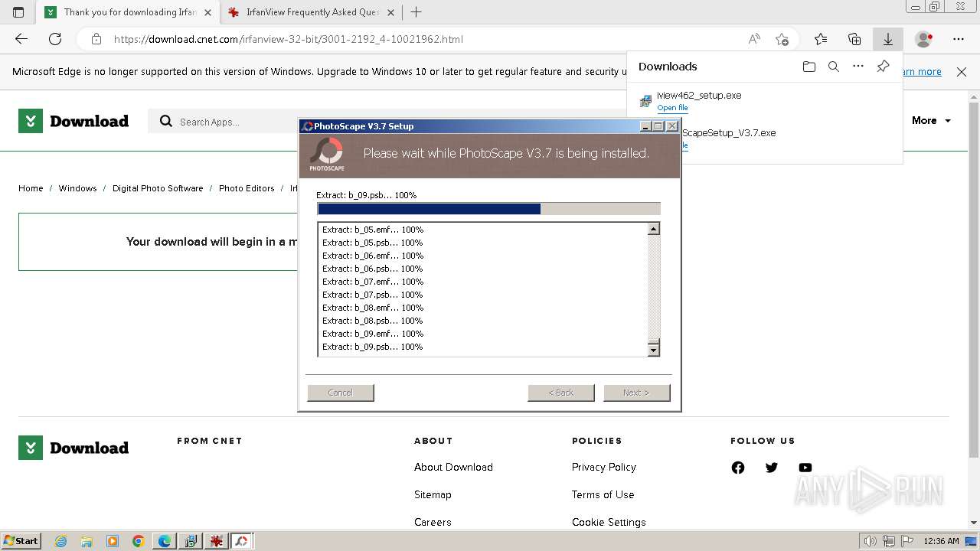Viewport: 980px width, 551px height.
Task: Pin the Downloads panel
Action: [883, 67]
